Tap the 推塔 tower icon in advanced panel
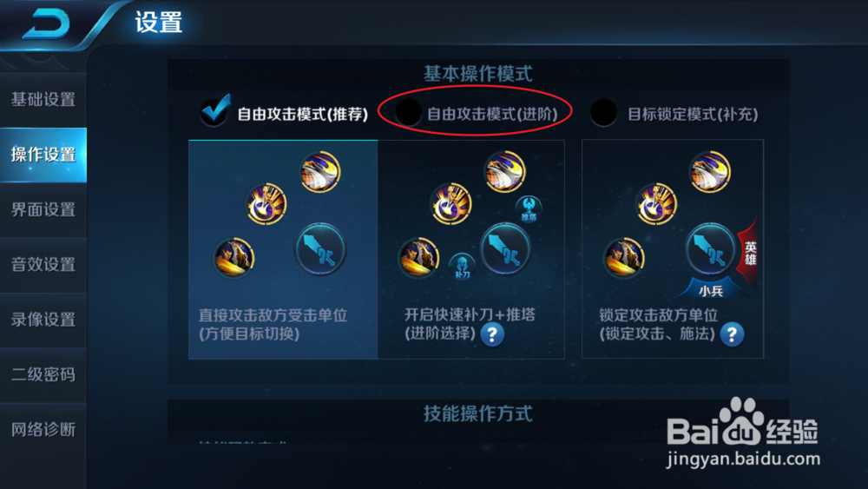The image size is (868, 489). point(529,208)
